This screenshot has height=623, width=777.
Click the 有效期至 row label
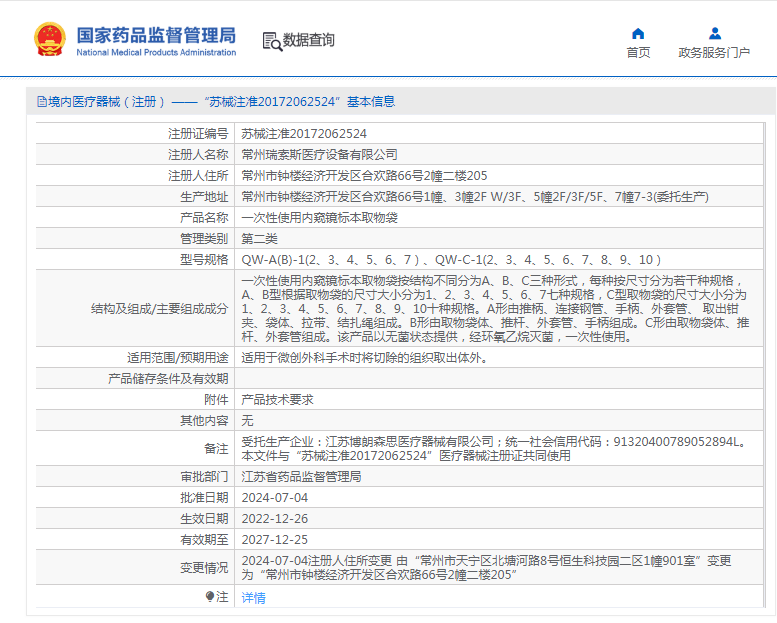click(204, 539)
